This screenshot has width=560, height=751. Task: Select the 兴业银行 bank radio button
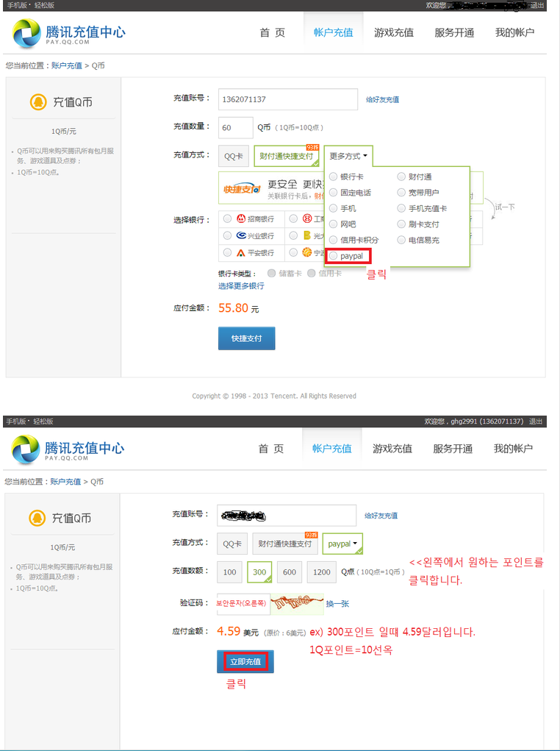[x=227, y=235]
